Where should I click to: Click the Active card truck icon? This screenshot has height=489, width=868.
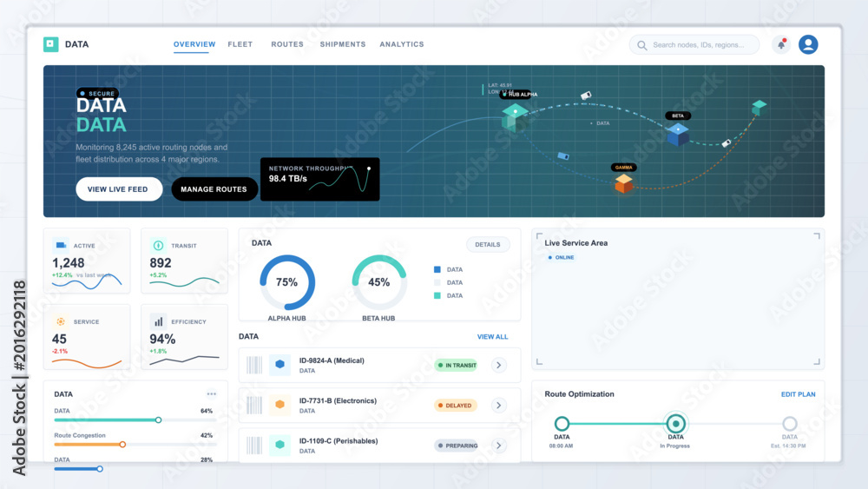click(61, 245)
